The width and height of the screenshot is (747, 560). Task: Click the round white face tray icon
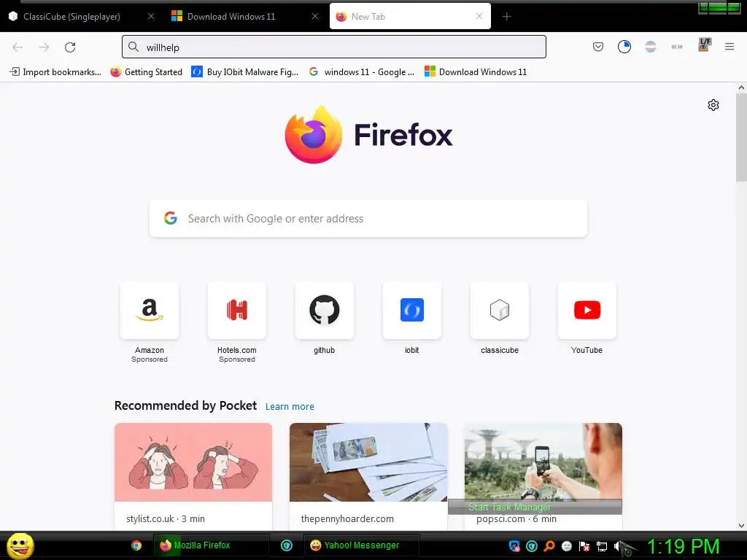point(566,546)
